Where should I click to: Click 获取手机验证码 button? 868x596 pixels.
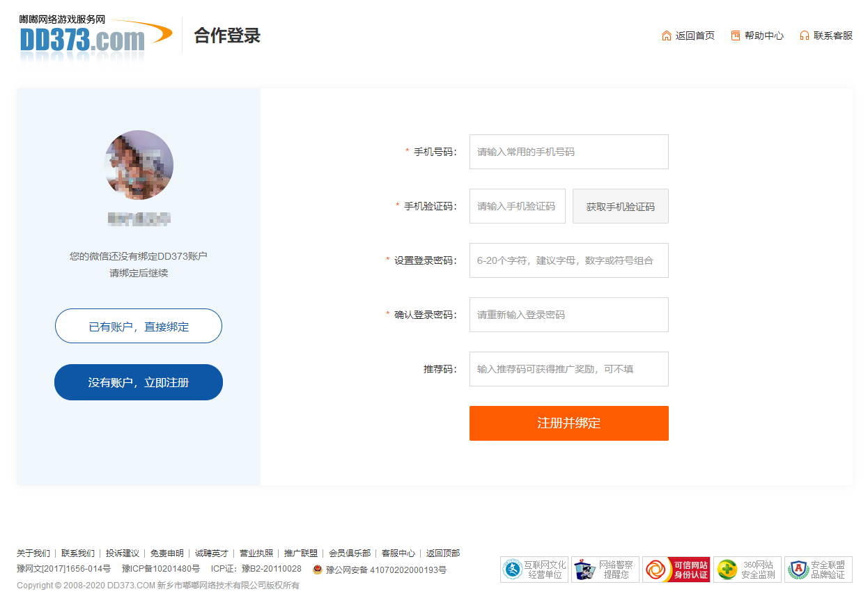620,206
